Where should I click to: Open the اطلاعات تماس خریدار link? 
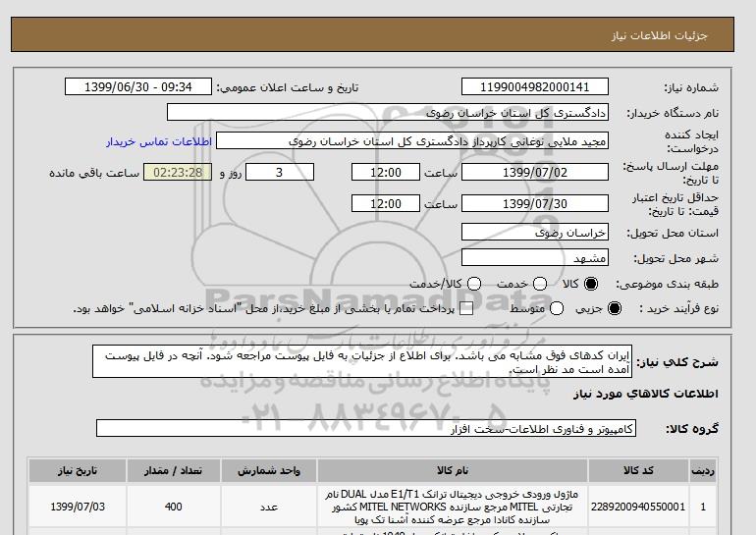159,141
